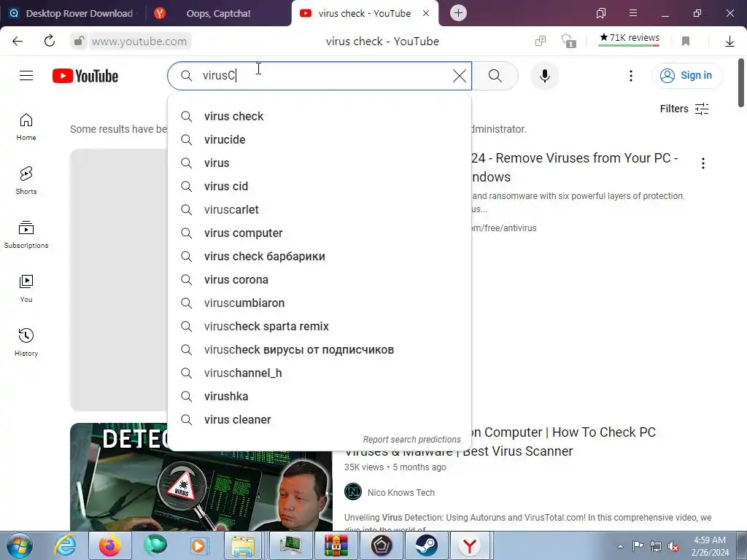Open History in the sidebar
747x560 pixels.
tap(26, 343)
